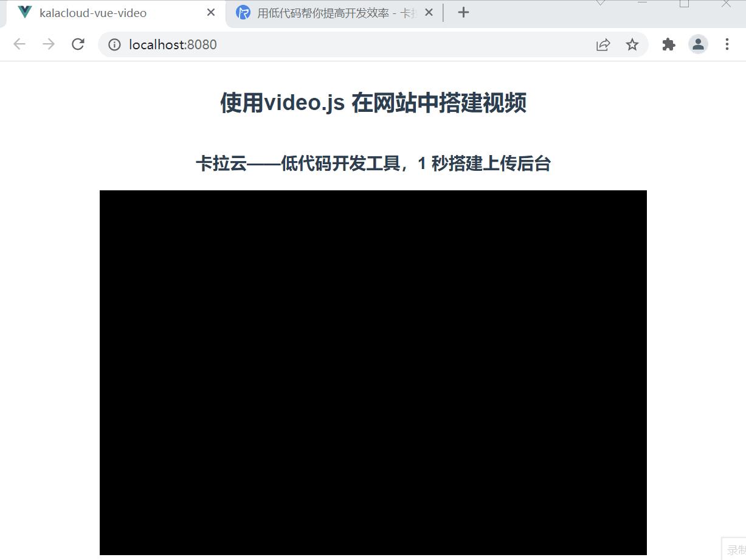Click the black video player to play
The height and width of the screenshot is (560, 746).
click(373, 373)
